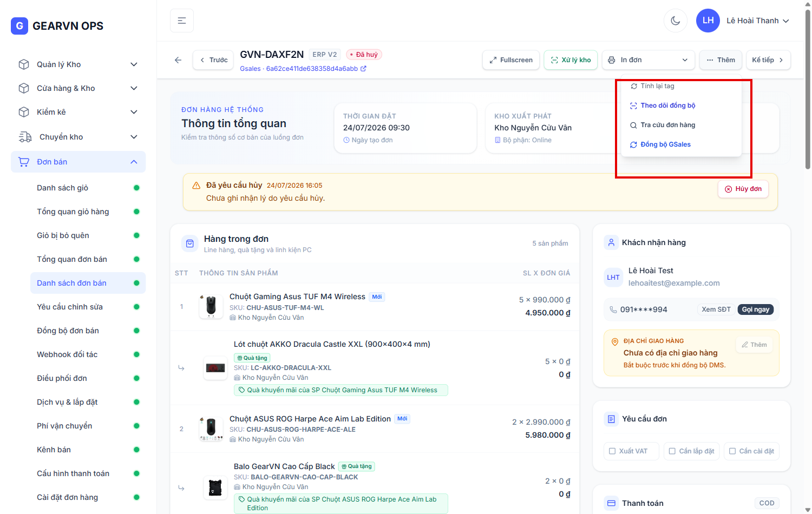812x514 pixels.
Task: Open Fullscreen view
Action: 511,60
